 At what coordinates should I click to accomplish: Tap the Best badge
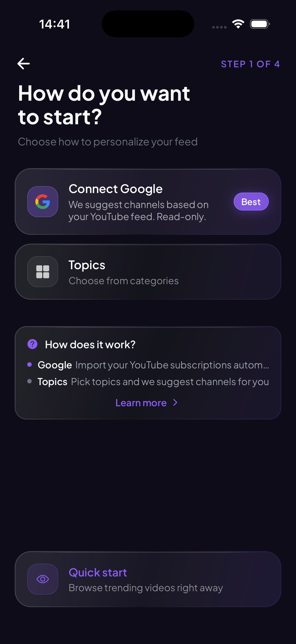click(x=251, y=201)
